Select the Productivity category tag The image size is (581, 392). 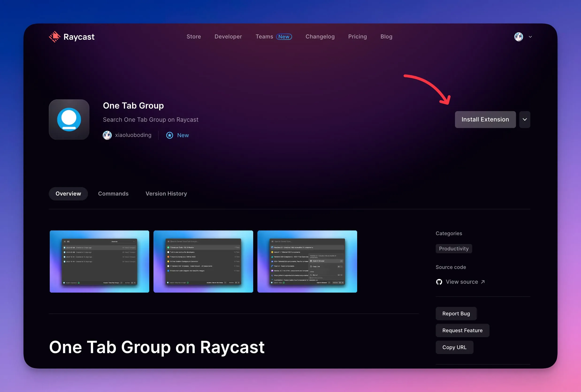pos(454,249)
